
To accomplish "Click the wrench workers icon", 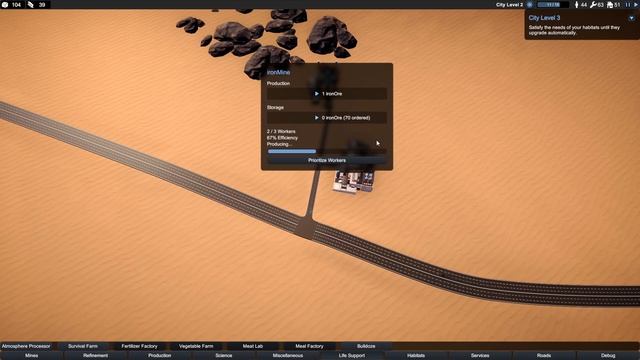I will click(593, 4).
